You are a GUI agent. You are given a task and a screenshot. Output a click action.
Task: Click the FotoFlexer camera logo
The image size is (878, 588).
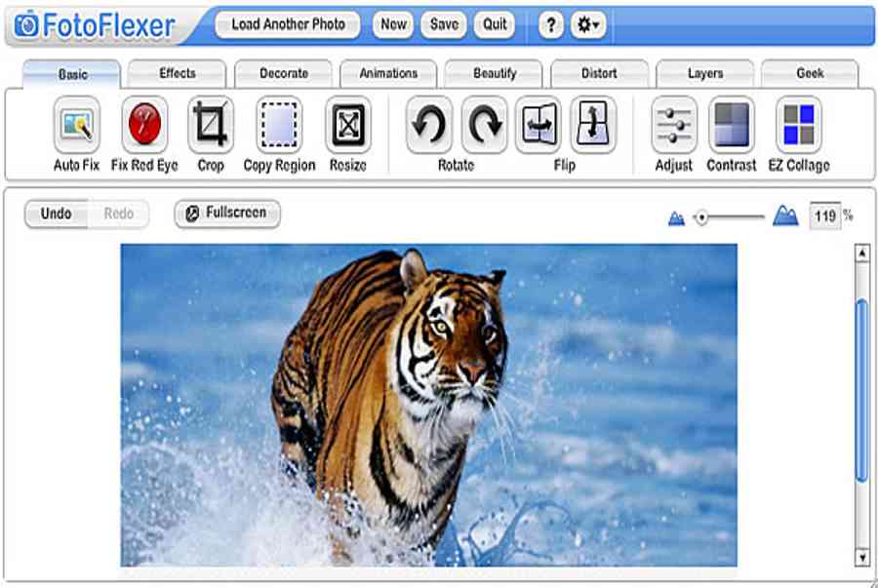tap(26, 24)
